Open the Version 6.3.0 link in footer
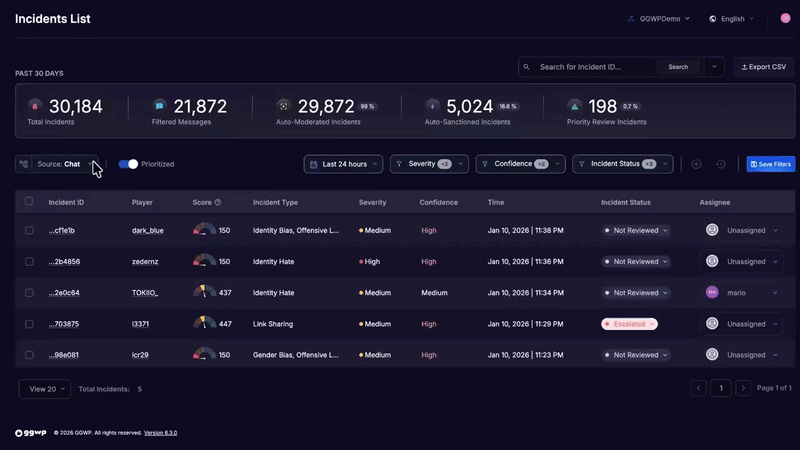800x450 pixels. click(160, 433)
